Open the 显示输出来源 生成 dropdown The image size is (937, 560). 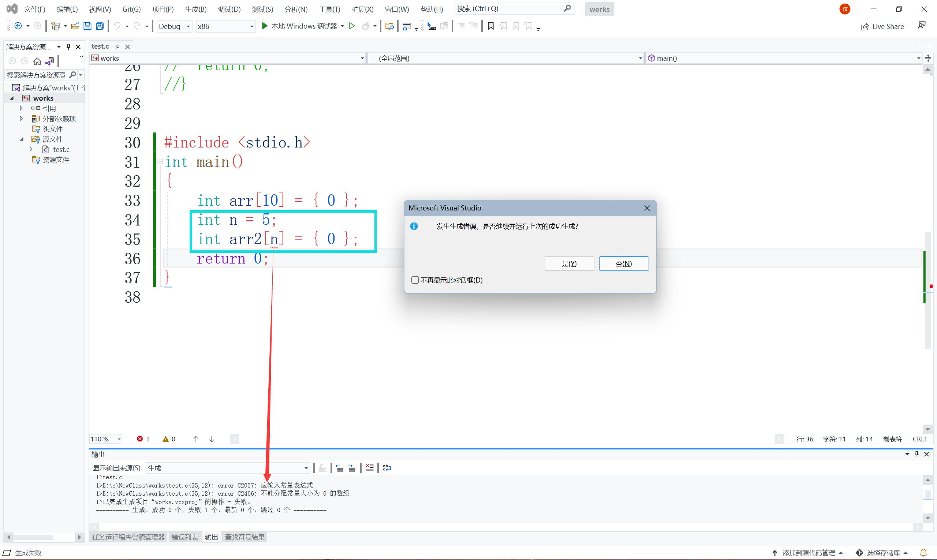[x=306, y=468]
